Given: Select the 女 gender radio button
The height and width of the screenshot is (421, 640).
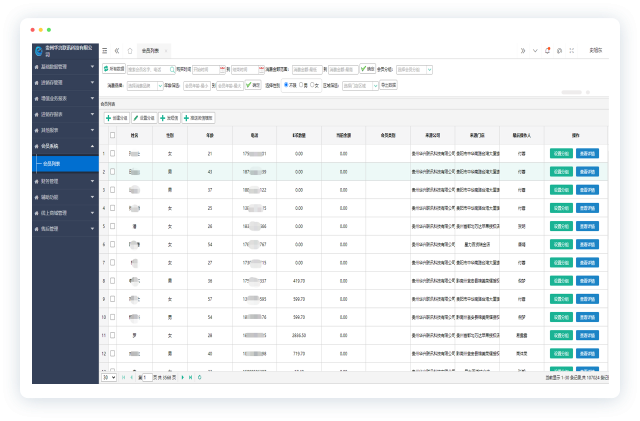Looking at the screenshot, I should 312,85.
